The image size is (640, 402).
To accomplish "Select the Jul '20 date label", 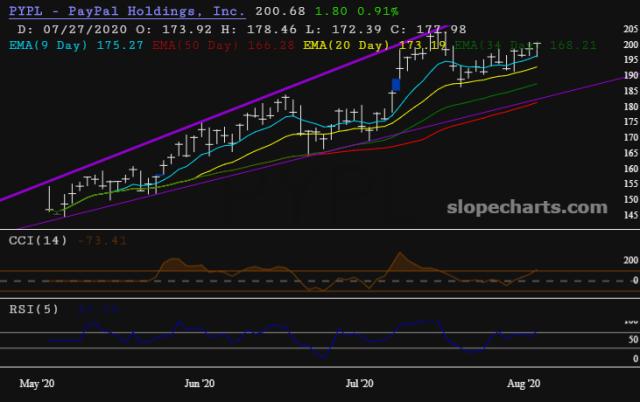I will tap(359, 382).
